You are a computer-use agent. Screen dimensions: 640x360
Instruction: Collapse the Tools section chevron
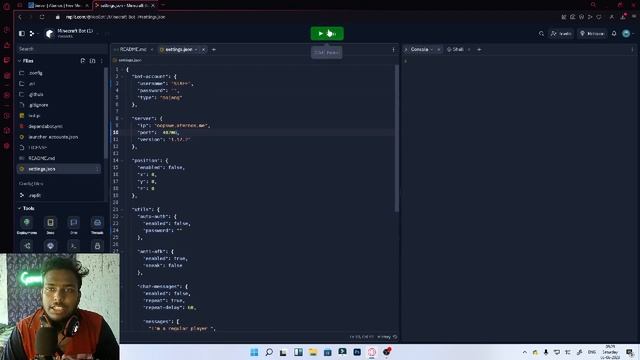coord(19,208)
